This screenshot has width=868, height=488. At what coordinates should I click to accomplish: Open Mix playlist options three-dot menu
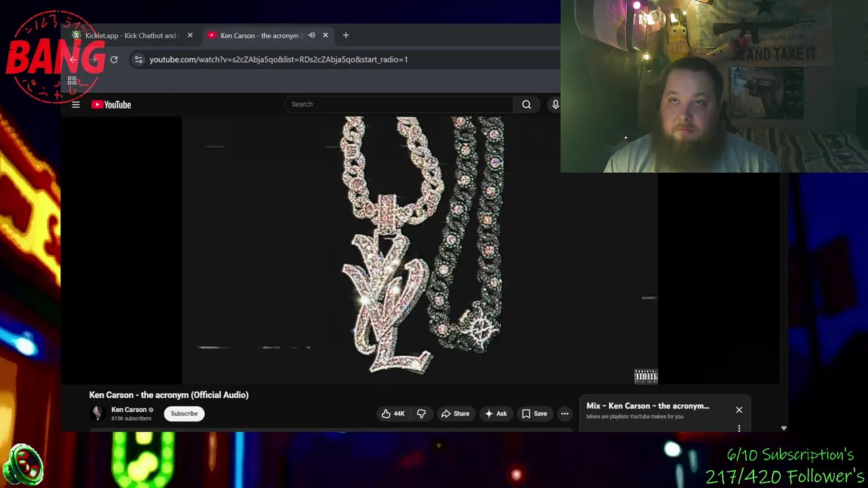(739, 428)
